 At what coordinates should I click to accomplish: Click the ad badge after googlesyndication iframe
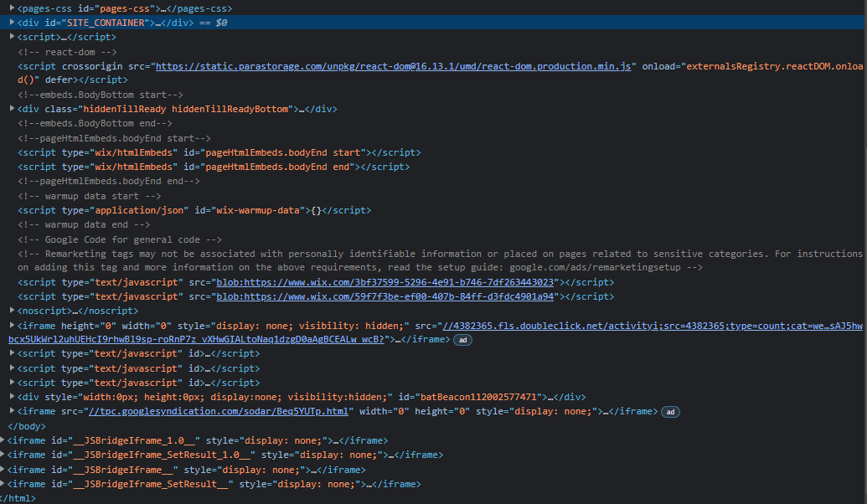(x=670, y=412)
